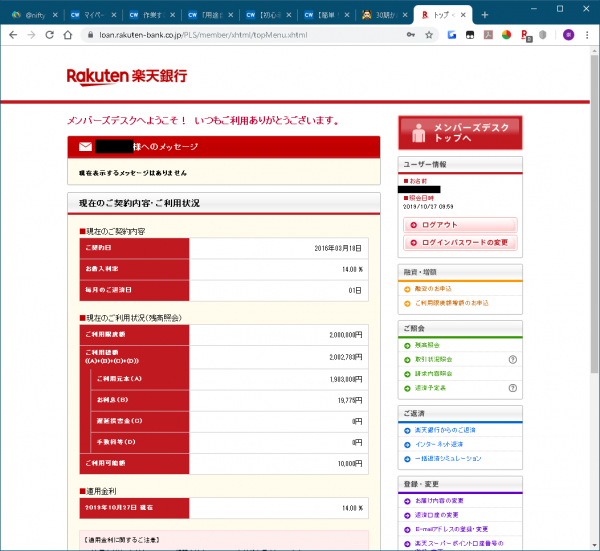The height and width of the screenshot is (551, 600).
Task: Click the dark window-shaped extension icon
Action: click(470, 35)
